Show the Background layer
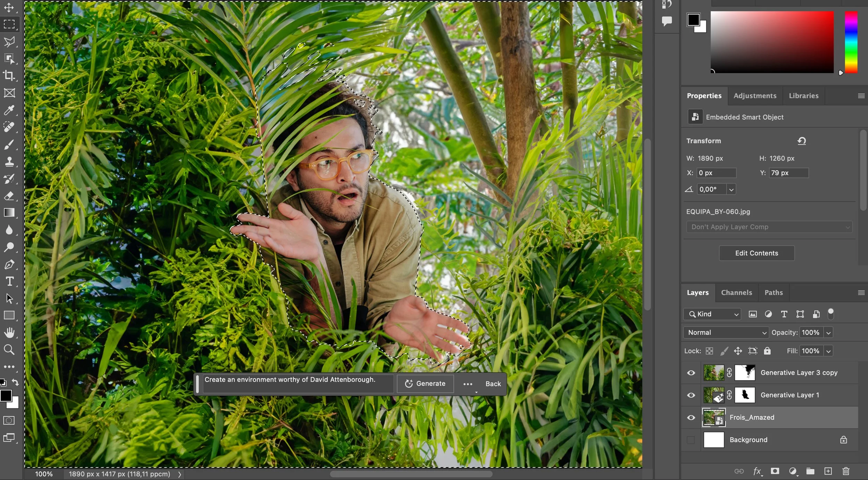Image resolution: width=868 pixels, height=480 pixels. pos(691,440)
